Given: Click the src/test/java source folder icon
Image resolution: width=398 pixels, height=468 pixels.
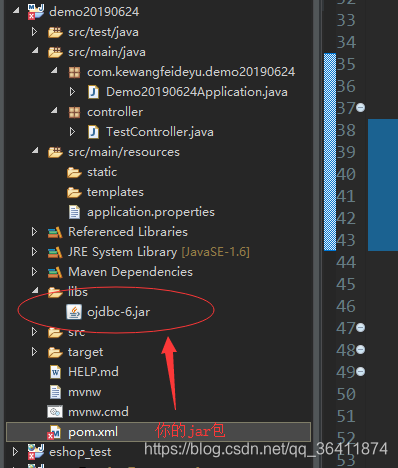Looking at the screenshot, I should pyautogui.click(x=55, y=32).
